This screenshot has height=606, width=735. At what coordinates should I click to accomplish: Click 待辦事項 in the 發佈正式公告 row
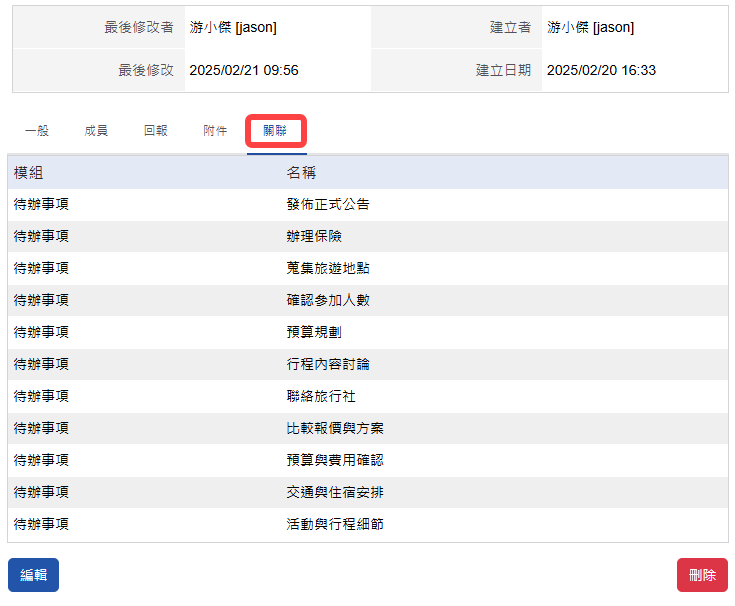[x=41, y=204]
